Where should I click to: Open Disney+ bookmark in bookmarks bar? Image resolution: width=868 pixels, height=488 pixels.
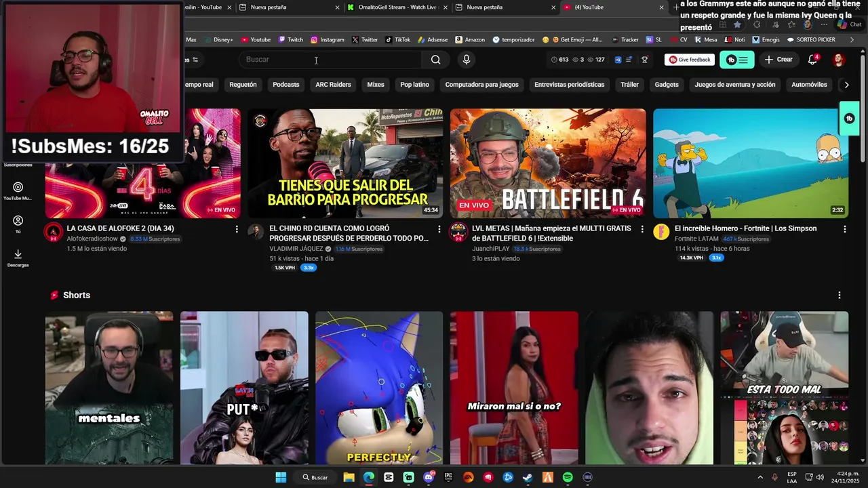218,40
